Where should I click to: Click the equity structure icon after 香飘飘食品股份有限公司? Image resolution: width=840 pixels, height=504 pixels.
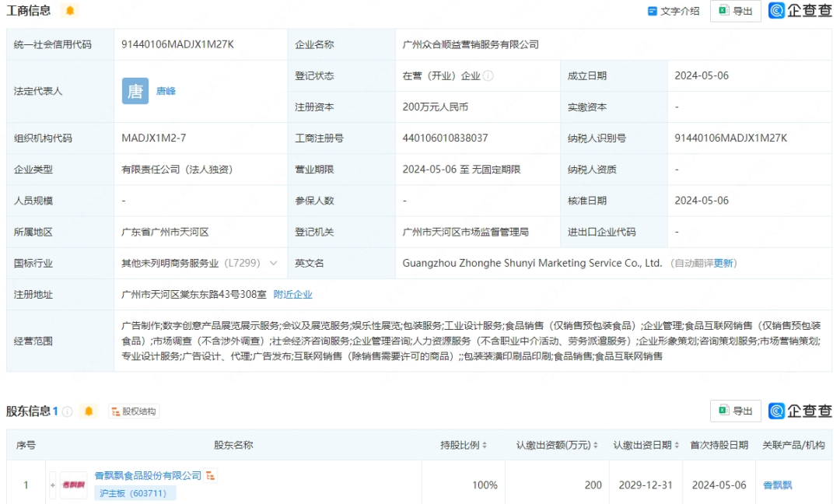211,475
